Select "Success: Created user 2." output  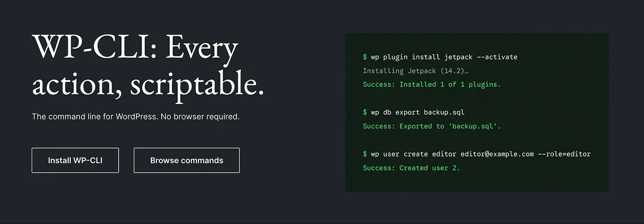412,168
